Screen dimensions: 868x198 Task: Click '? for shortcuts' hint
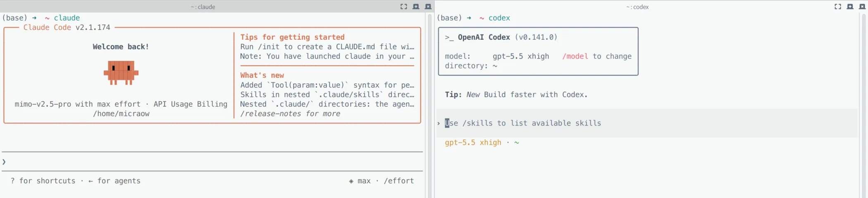pyautogui.click(x=43, y=181)
